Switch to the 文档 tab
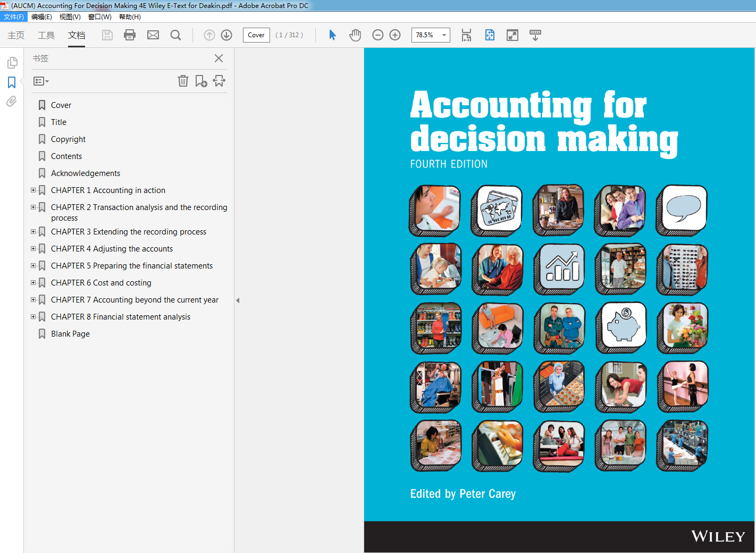Image resolution: width=756 pixels, height=553 pixels. click(x=77, y=35)
